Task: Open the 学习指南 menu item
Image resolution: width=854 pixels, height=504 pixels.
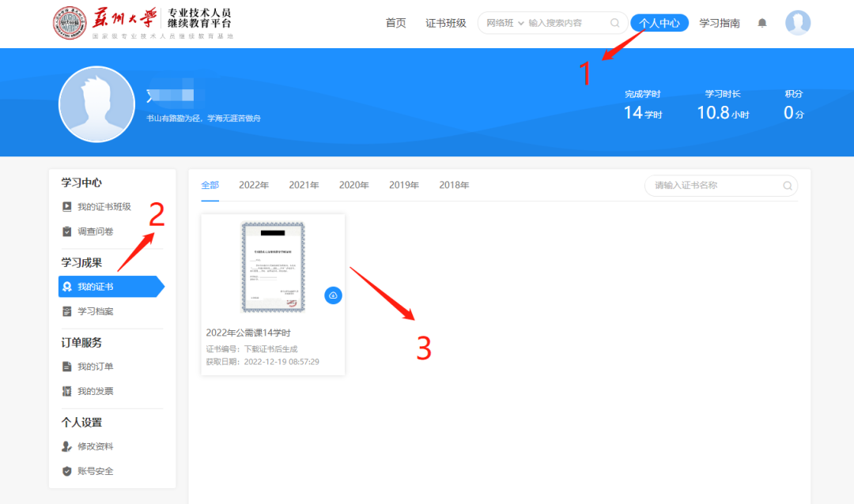Action: point(720,23)
